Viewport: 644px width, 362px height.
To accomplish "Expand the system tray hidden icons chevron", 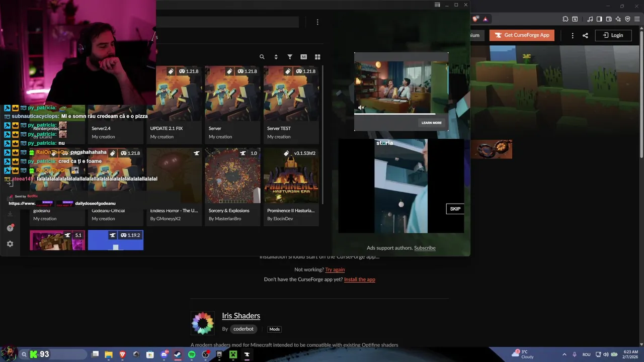I will coord(564,354).
